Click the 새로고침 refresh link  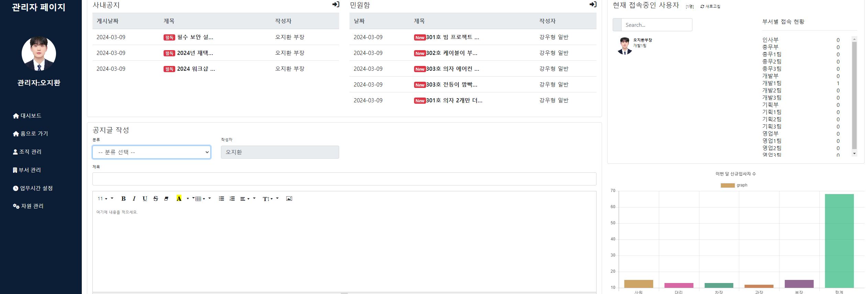[x=710, y=7]
